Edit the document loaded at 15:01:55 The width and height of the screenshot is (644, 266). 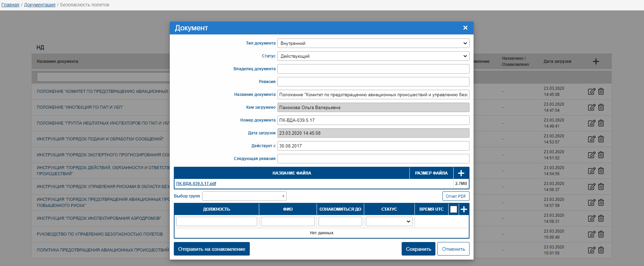pyautogui.click(x=592, y=250)
